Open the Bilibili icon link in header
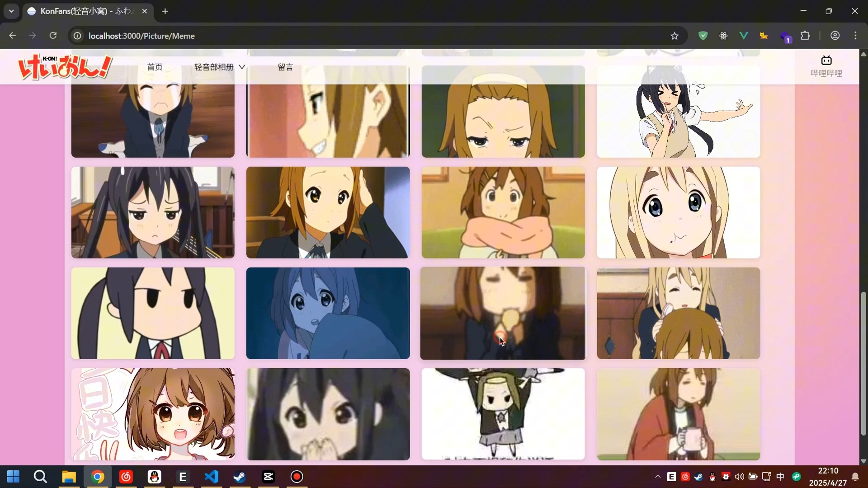This screenshot has width=868, height=488. pyautogui.click(x=826, y=66)
